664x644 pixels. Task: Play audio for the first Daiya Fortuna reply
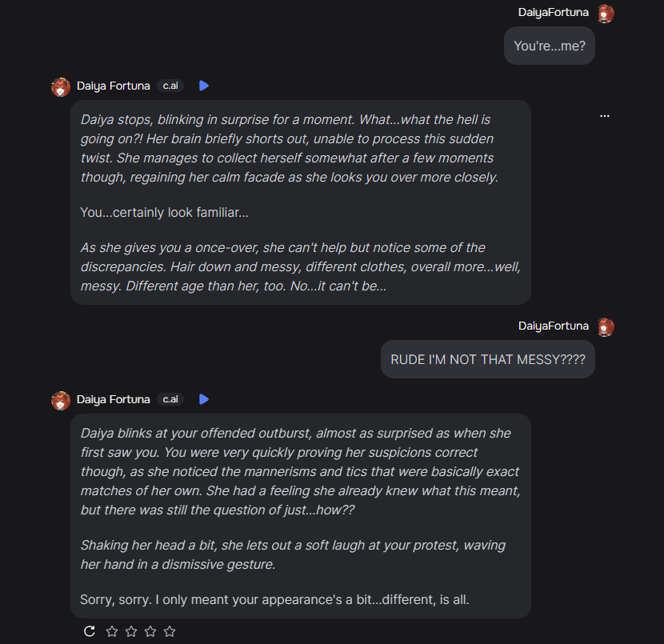tap(204, 86)
